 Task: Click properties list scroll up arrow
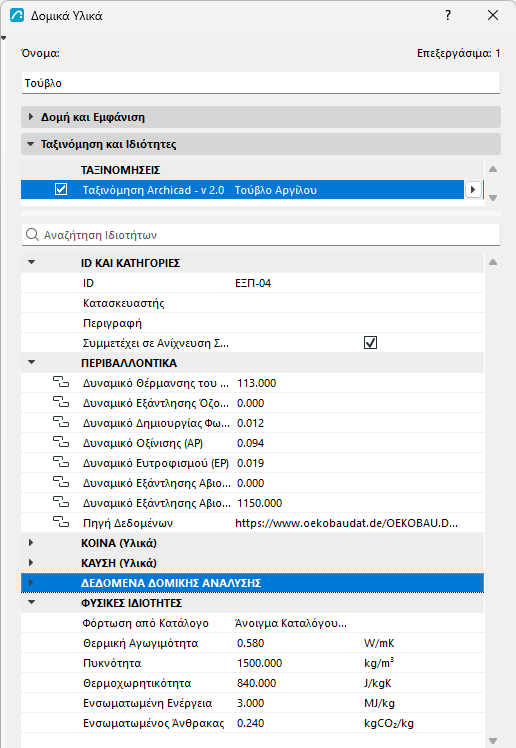click(493, 262)
